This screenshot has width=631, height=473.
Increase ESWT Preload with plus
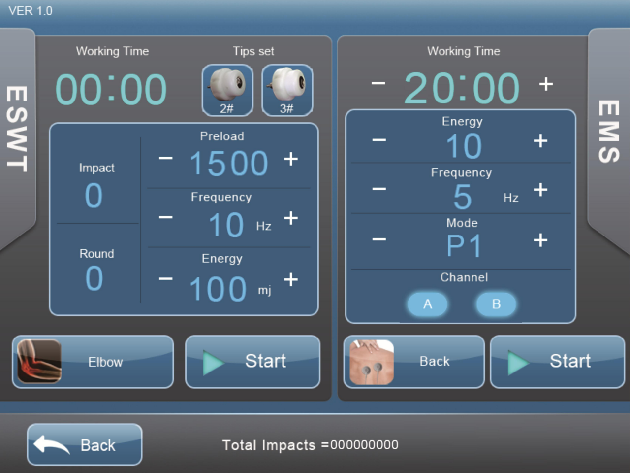click(291, 160)
